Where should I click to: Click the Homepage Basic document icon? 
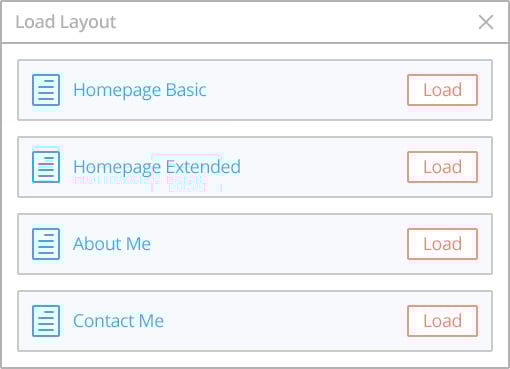coord(46,90)
